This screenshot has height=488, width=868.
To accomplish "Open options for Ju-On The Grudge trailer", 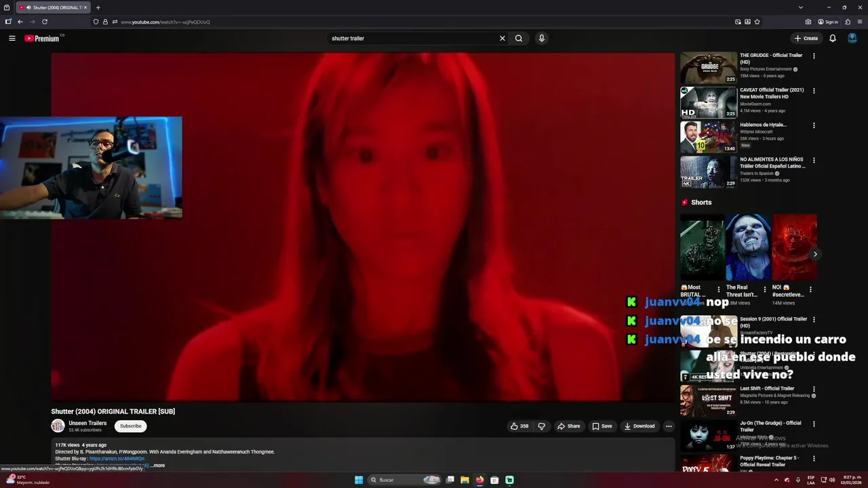I will click(814, 424).
